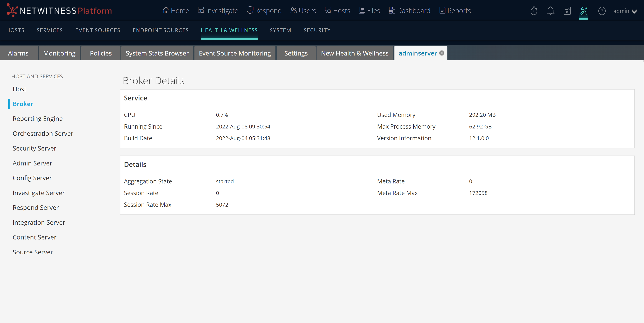Switch to the Alarms tab

coord(18,53)
